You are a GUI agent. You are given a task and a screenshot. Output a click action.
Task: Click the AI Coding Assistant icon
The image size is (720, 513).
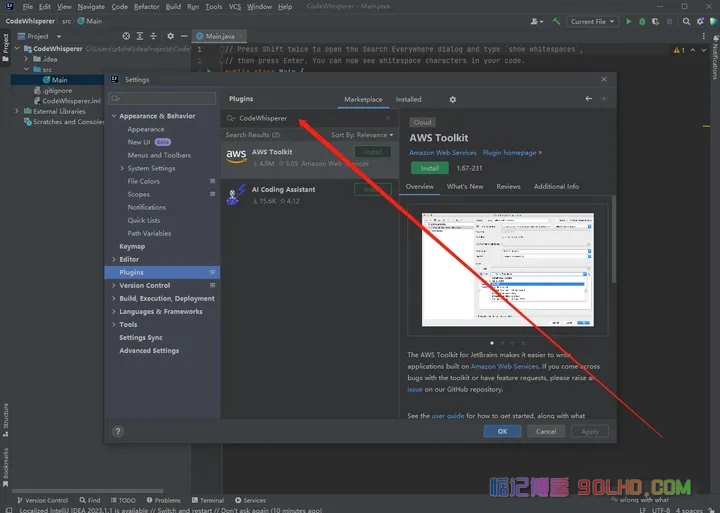(236, 195)
